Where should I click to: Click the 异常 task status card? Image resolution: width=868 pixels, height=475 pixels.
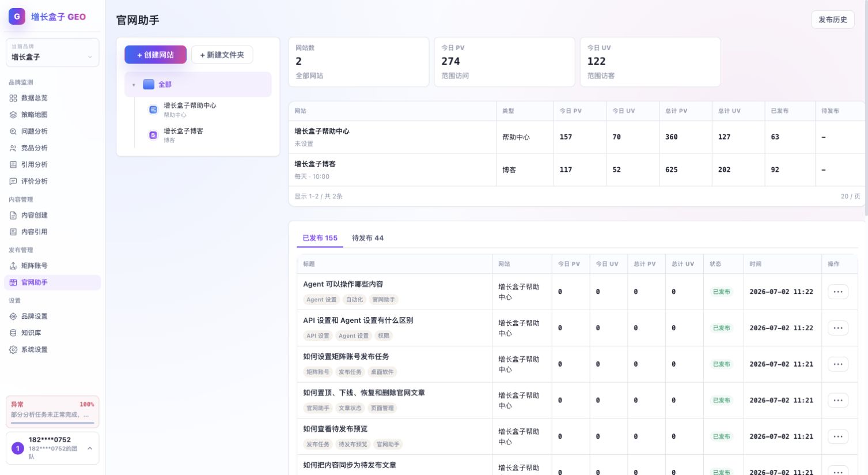click(x=52, y=412)
